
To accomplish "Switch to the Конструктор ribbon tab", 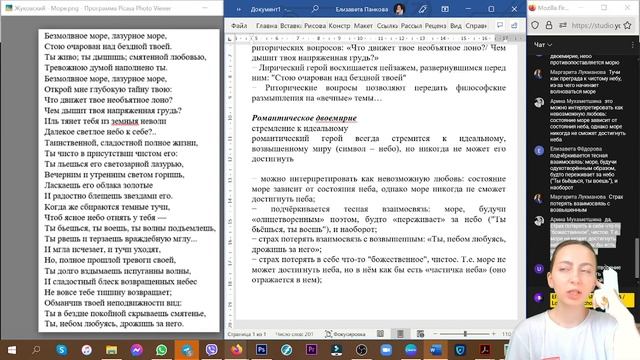I will point(339,25).
